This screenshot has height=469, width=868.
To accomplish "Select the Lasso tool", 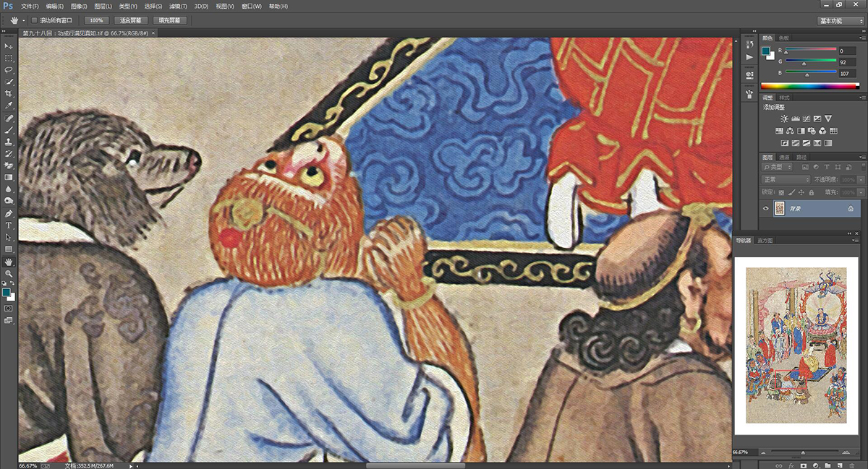I will pyautogui.click(x=9, y=70).
